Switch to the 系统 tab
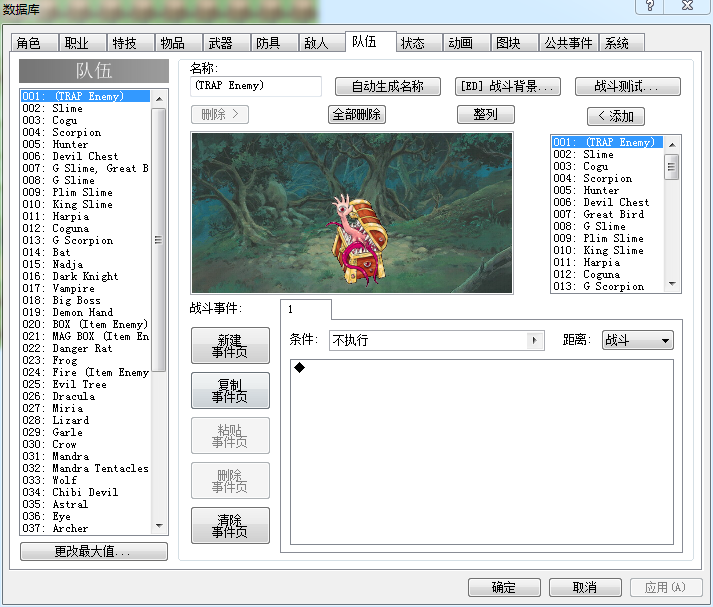 [622, 43]
